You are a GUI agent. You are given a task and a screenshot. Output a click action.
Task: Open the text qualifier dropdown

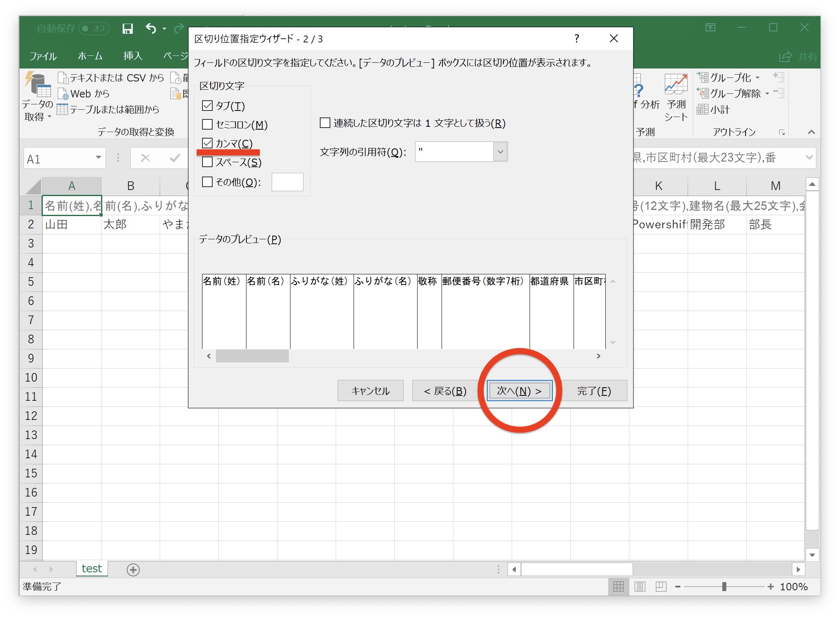pos(500,152)
